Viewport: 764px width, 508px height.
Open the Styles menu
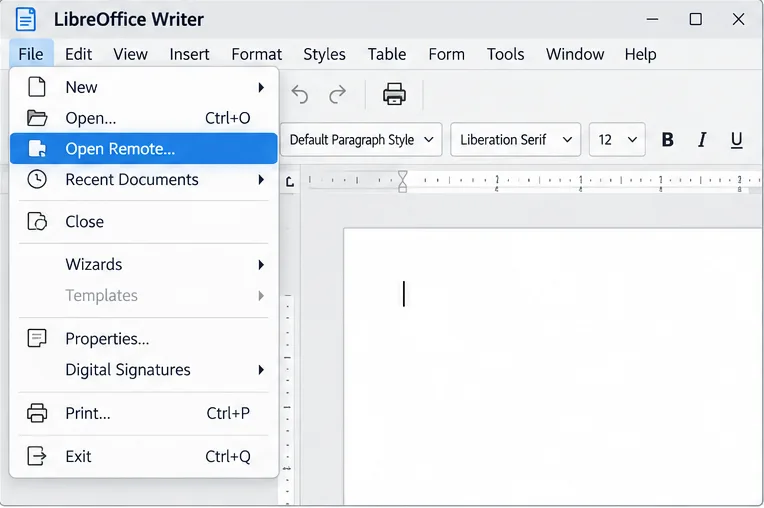pyautogui.click(x=325, y=54)
